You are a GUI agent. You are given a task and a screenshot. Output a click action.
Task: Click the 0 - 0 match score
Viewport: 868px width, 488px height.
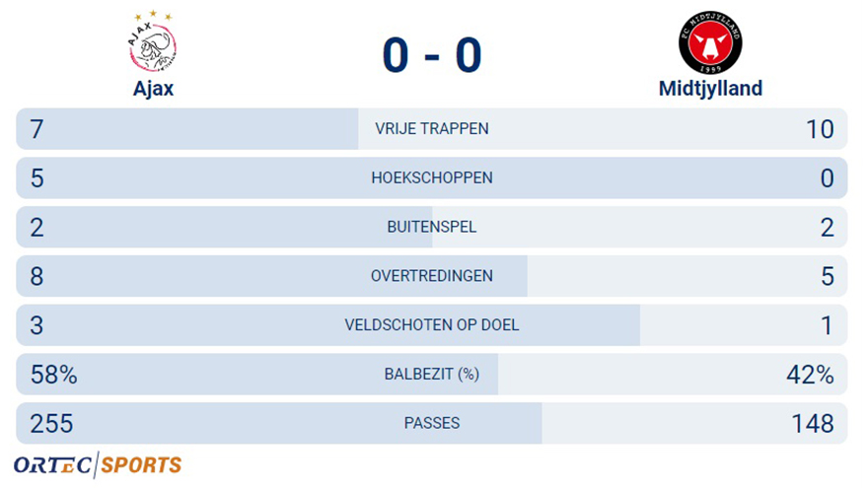(432, 54)
